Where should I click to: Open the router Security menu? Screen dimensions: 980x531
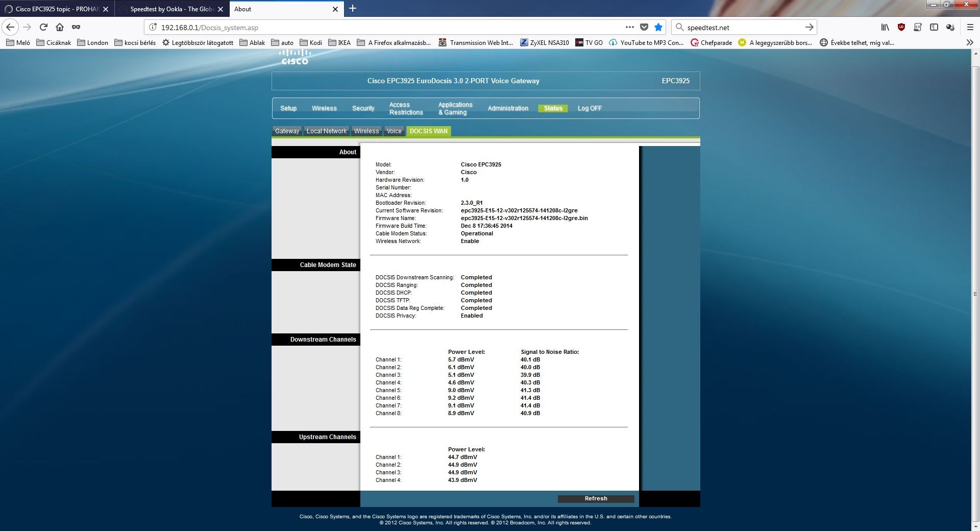(x=363, y=108)
